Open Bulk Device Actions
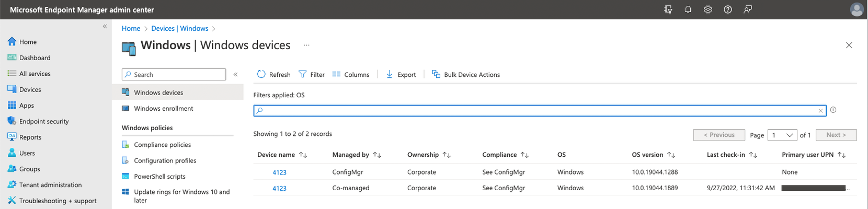The width and height of the screenshot is (868, 209). click(x=466, y=75)
